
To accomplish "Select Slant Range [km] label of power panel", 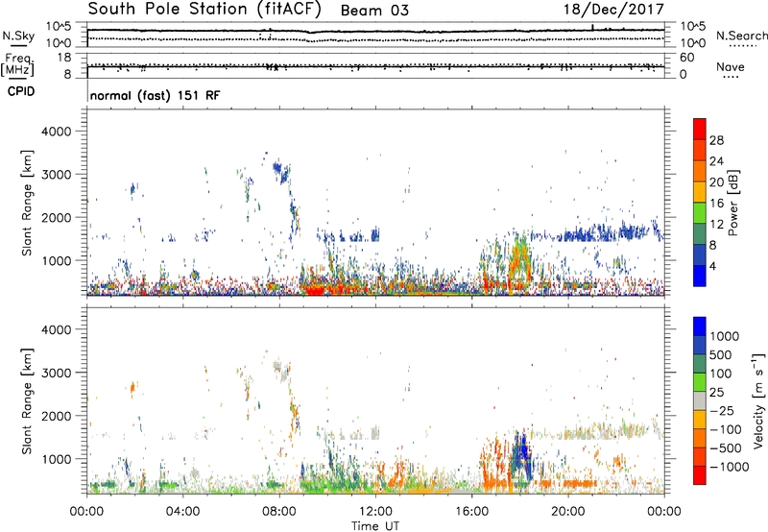I will [27, 203].
